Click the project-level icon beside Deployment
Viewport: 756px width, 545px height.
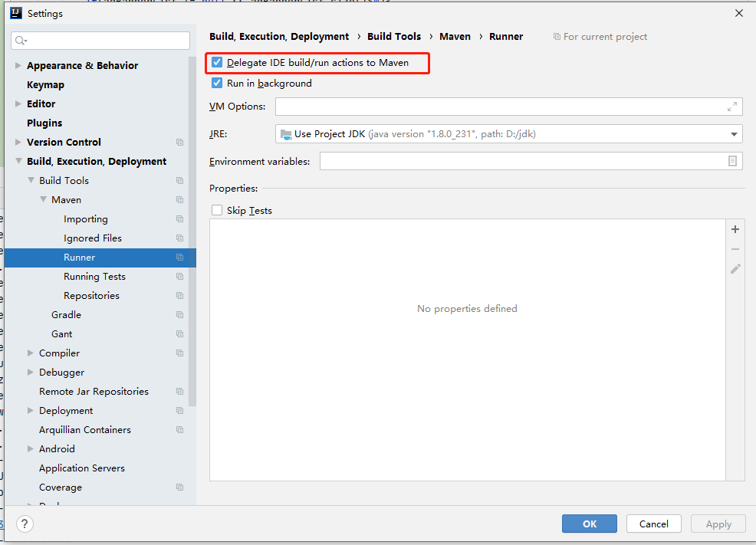pos(180,411)
